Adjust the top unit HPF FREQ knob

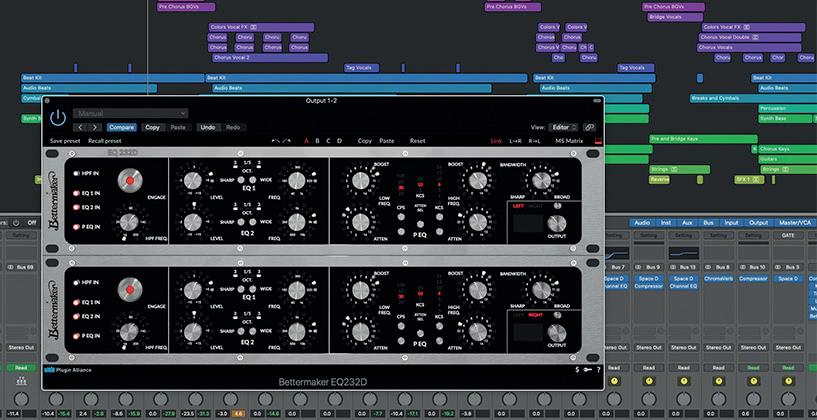point(128,223)
